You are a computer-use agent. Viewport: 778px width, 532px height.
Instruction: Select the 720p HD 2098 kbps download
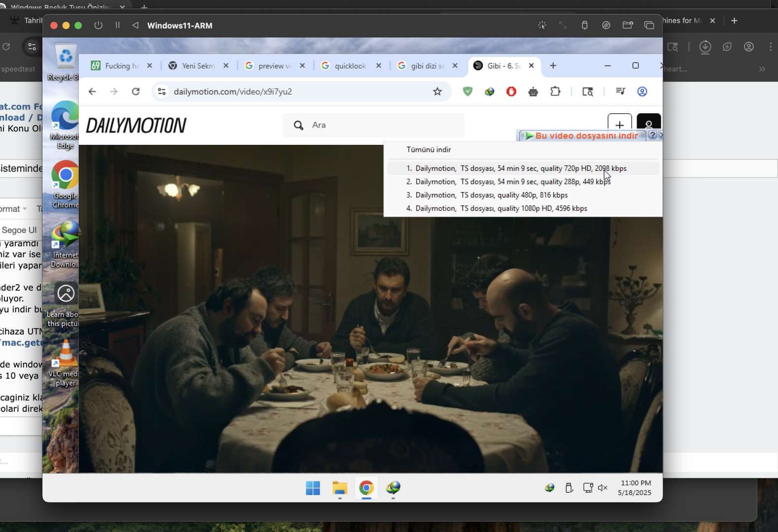coord(523,168)
